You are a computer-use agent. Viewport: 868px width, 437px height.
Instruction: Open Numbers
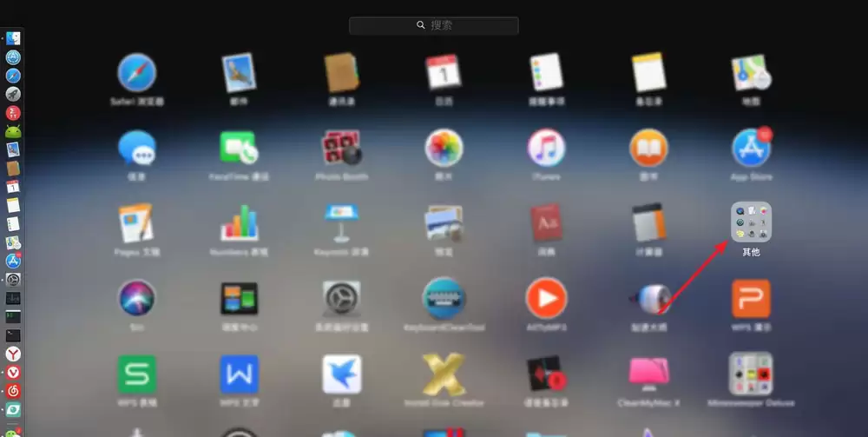click(x=240, y=222)
